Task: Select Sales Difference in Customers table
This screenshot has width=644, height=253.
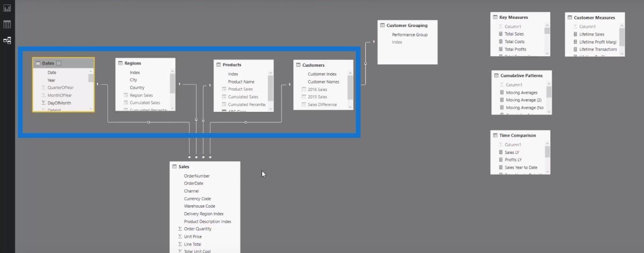Action: [x=322, y=105]
